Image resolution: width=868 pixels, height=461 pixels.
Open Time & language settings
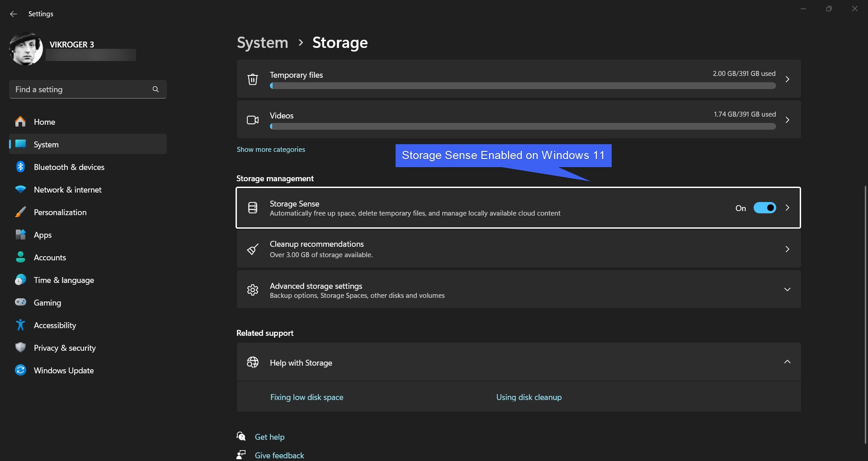(x=88, y=280)
